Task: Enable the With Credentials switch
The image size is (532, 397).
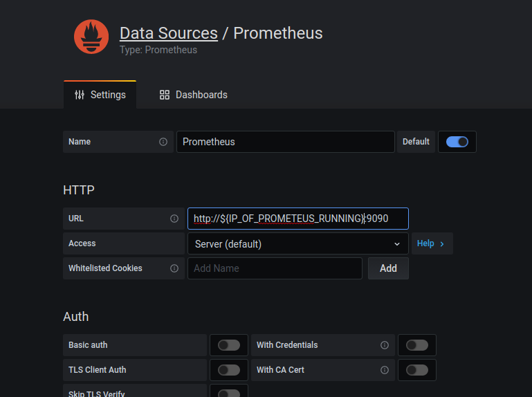Action: [x=417, y=345]
